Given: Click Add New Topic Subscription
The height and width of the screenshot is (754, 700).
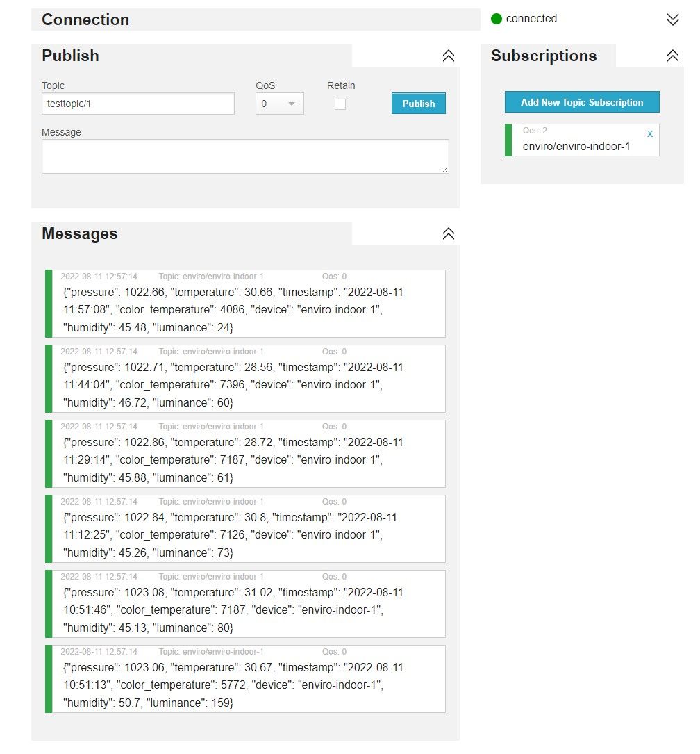Looking at the screenshot, I should click(x=582, y=102).
